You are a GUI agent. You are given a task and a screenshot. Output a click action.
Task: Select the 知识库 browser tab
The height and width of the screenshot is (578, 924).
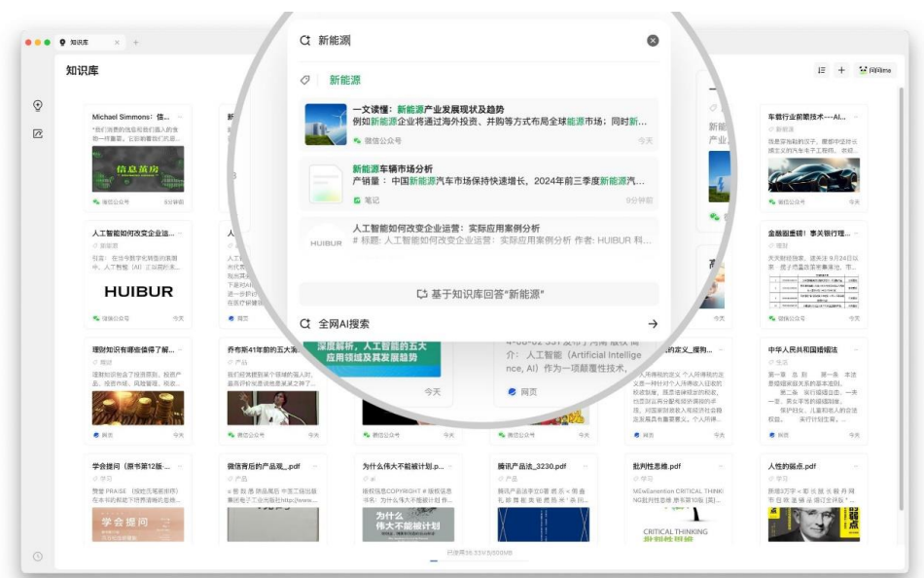point(90,43)
